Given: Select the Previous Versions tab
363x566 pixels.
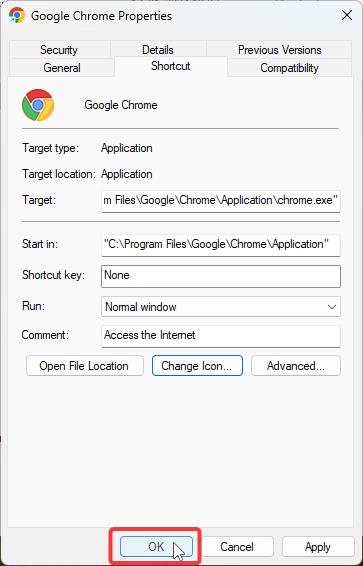Looking at the screenshot, I should (x=279, y=50).
